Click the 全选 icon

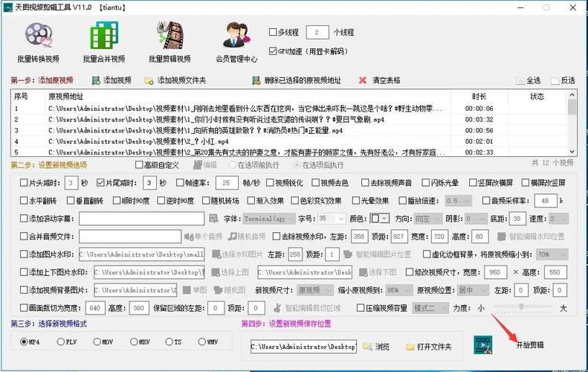coord(520,80)
